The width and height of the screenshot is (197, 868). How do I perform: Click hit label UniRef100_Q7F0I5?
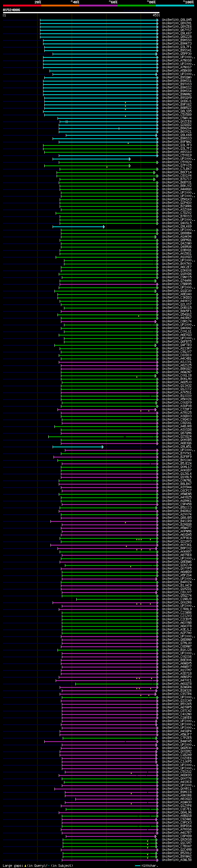pyautogui.click(x=177, y=165)
